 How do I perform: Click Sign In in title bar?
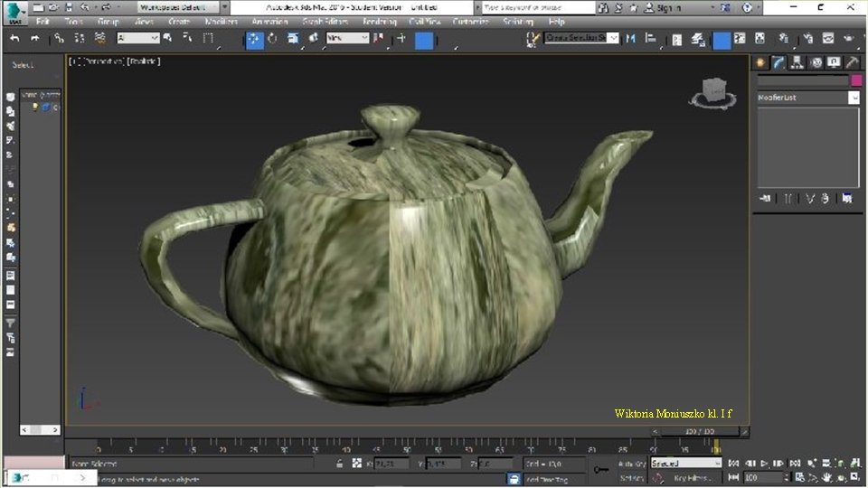point(668,7)
